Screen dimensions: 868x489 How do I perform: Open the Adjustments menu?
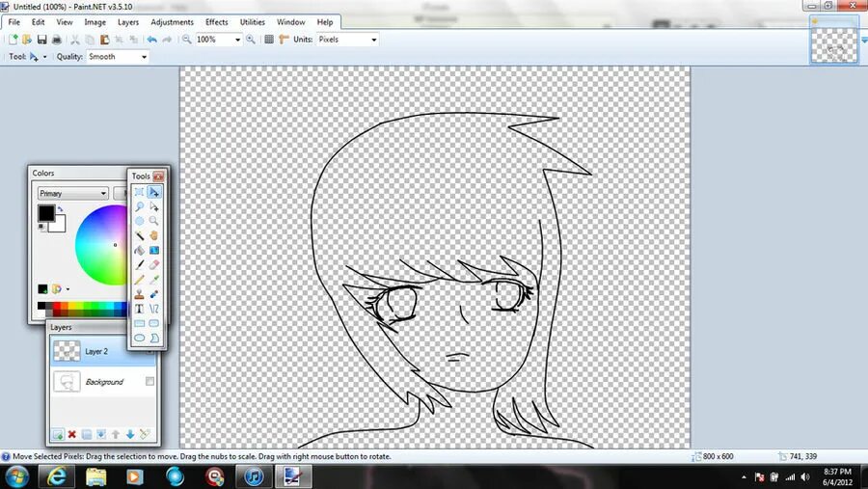(x=173, y=22)
